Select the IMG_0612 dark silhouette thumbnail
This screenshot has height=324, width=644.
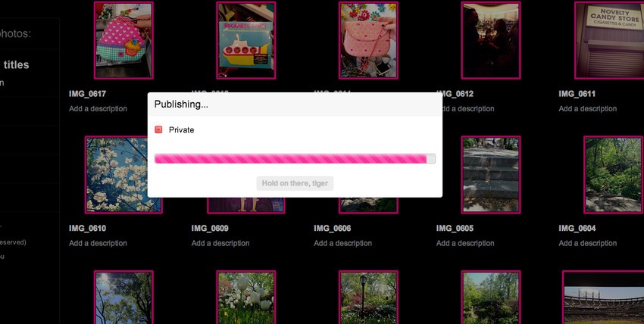(x=491, y=40)
